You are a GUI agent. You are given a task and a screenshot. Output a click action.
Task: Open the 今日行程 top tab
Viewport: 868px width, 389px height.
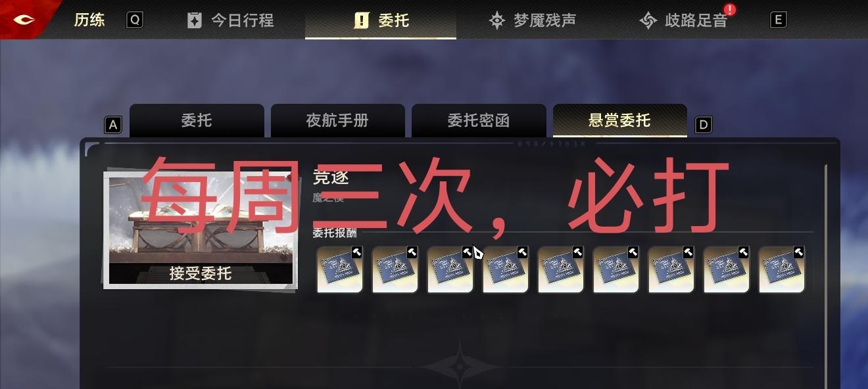230,20
